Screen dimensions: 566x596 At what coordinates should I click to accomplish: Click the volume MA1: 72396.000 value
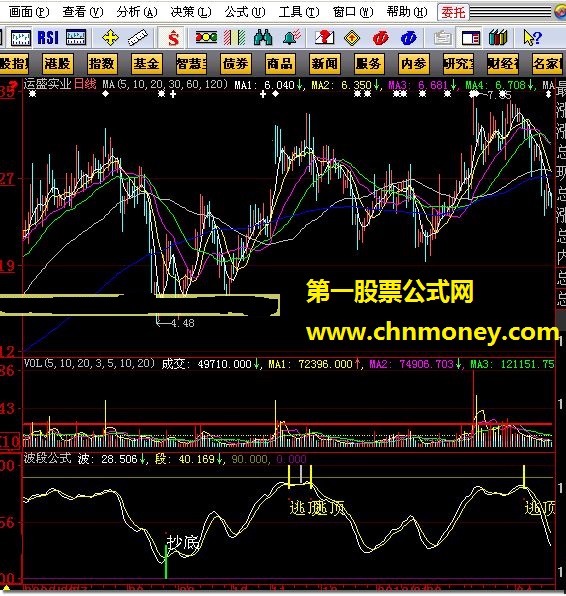[314, 364]
